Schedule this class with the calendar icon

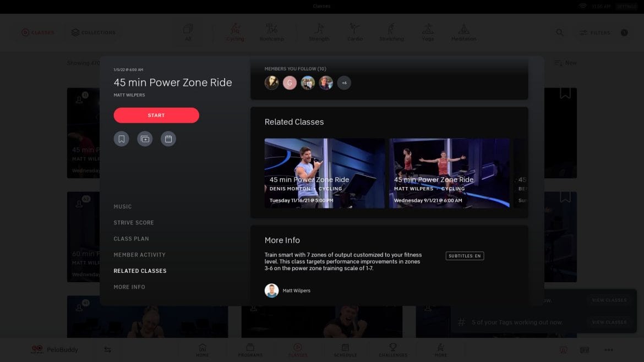pos(168,139)
